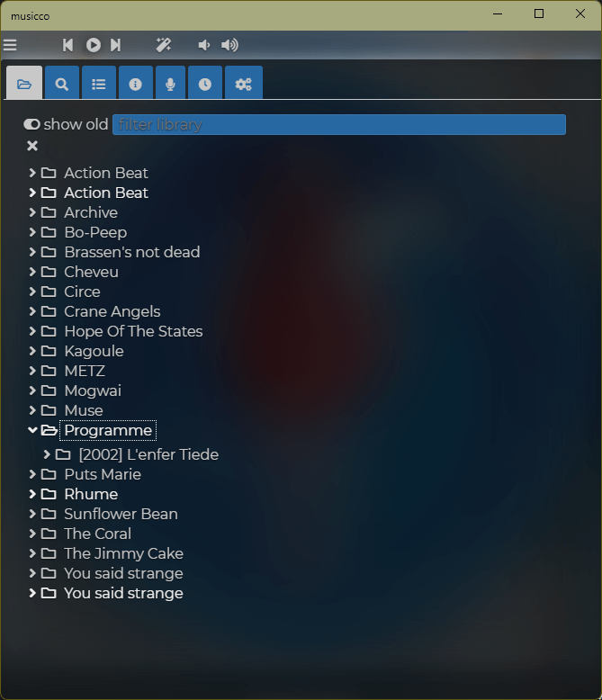
Task: Raise volume with loud speaker icon
Action: click(229, 45)
